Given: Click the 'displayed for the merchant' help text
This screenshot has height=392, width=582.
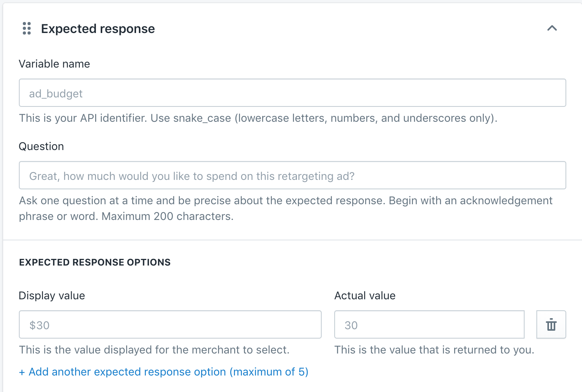Looking at the screenshot, I should 154,350.
